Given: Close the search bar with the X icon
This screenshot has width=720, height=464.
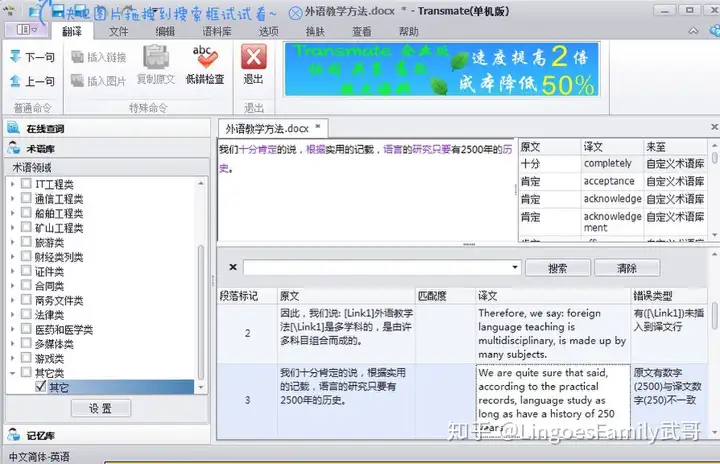Looking at the screenshot, I should coord(233,267).
